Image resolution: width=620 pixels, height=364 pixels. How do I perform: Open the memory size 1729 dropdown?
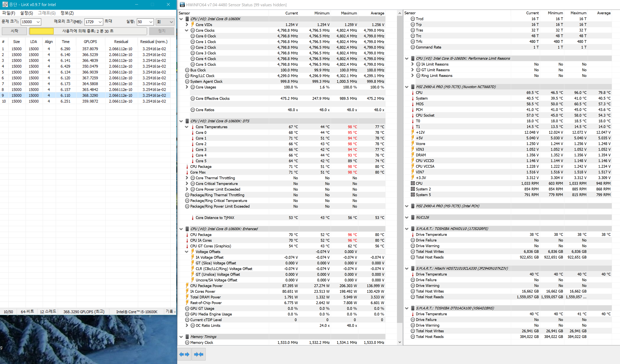100,22
